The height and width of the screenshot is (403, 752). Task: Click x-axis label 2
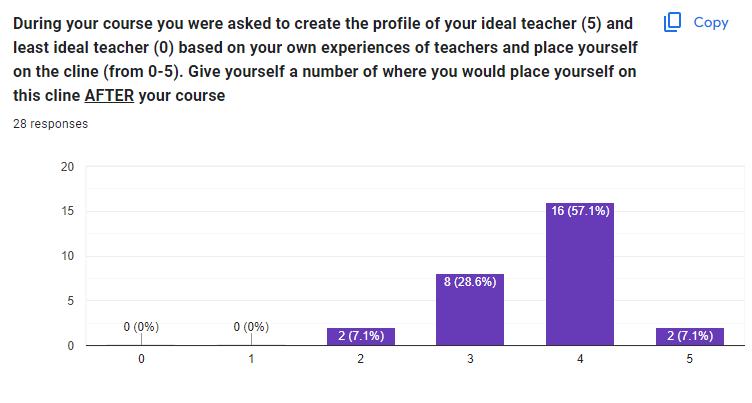(361, 359)
